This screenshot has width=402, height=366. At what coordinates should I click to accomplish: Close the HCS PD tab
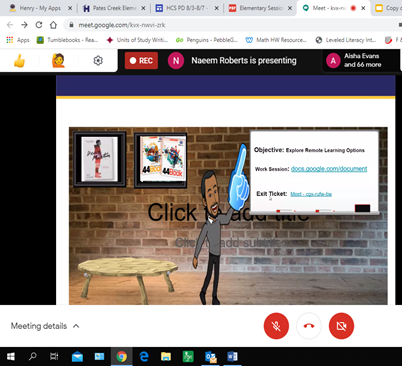pos(217,8)
